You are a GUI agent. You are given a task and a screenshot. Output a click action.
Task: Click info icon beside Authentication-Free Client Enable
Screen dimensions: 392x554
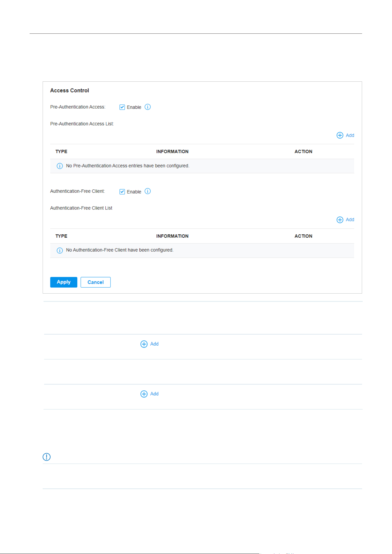coord(148,191)
